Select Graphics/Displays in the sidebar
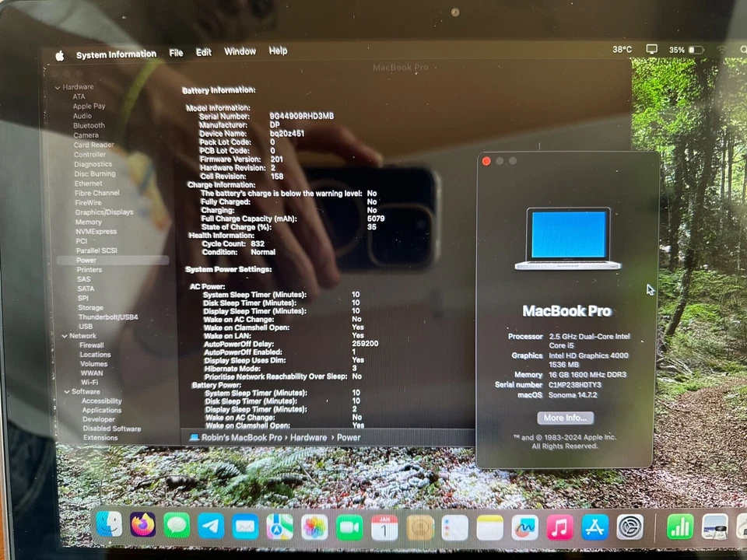The height and width of the screenshot is (560, 747). tap(104, 212)
